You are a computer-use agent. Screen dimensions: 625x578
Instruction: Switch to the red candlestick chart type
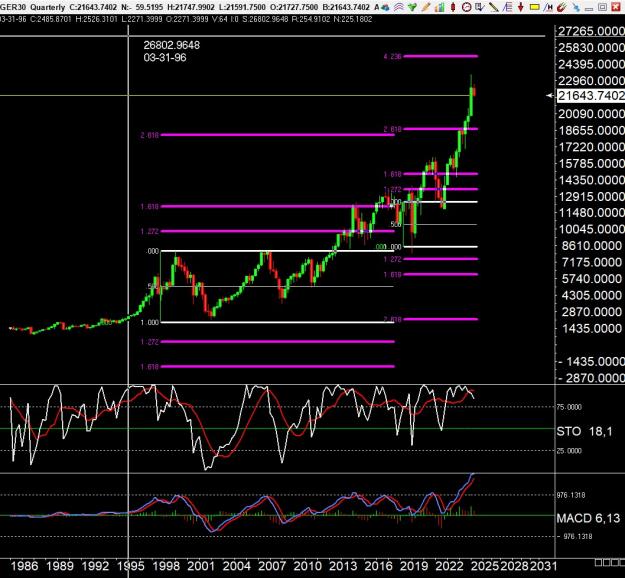point(453,7)
